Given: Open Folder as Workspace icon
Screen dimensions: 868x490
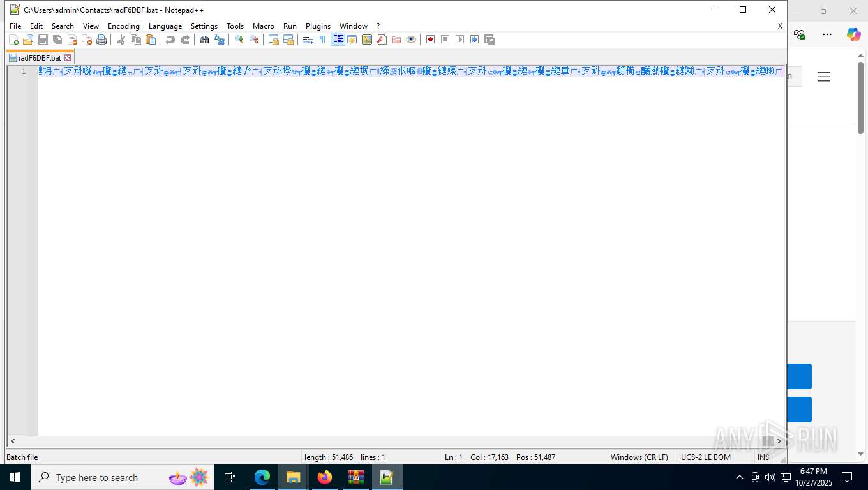Looking at the screenshot, I should (x=396, y=40).
